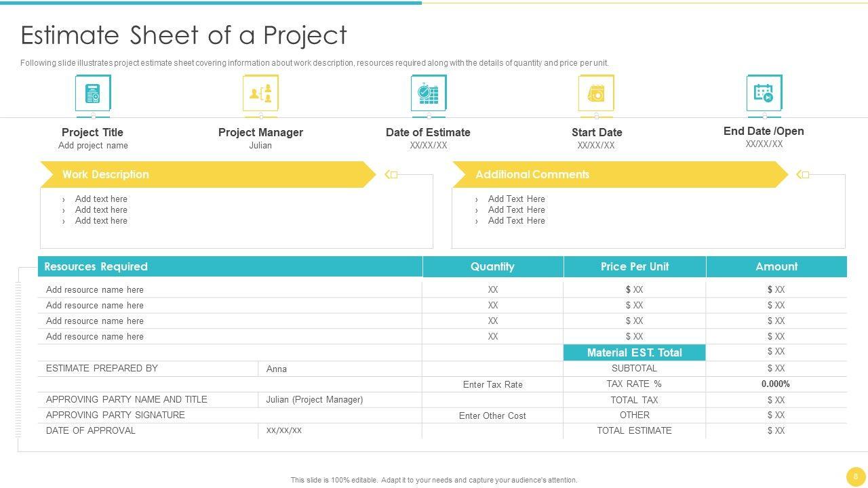This screenshot has height=488, width=868.
Task: Select the 'Estimate Sheet of a Project' title
Action: click(x=184, y=35)
